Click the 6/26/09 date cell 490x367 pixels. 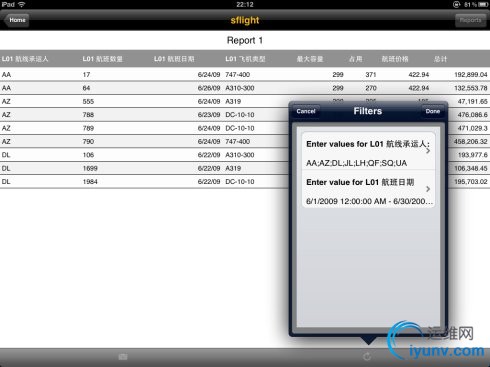(209, 88)
